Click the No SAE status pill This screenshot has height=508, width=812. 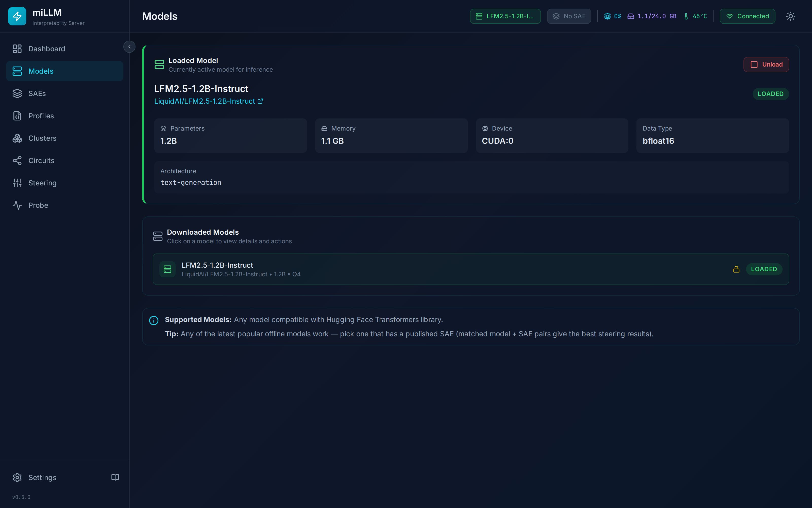point(569,16)
